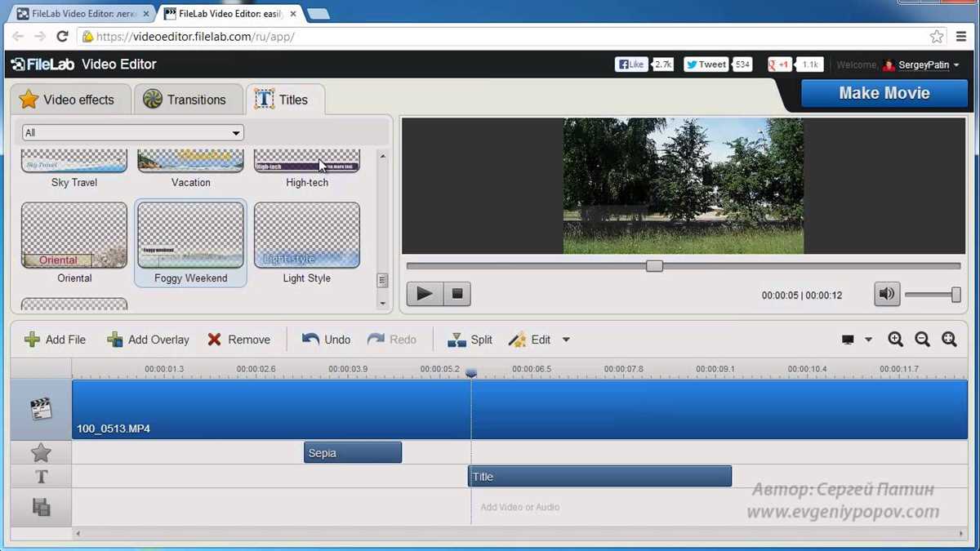The image size is (980, 551).
Task: Click Add Overlay in the toolbar
Action: tap(148, 340)
